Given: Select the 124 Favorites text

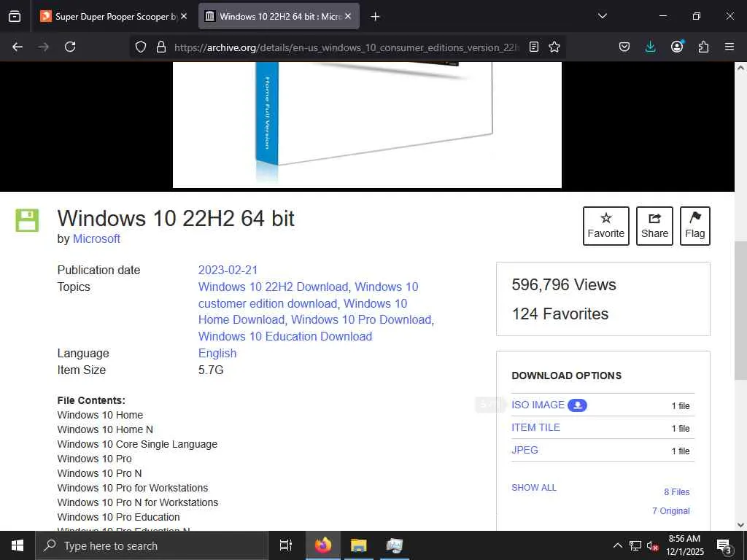Looking at the screenshot, I should 560,314.
